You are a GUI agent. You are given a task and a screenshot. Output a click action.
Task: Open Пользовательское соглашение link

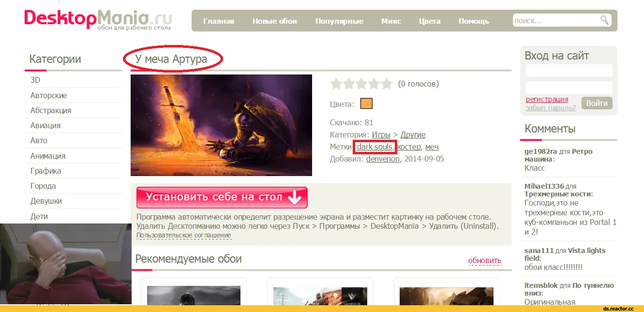click(x=184, y=236)
